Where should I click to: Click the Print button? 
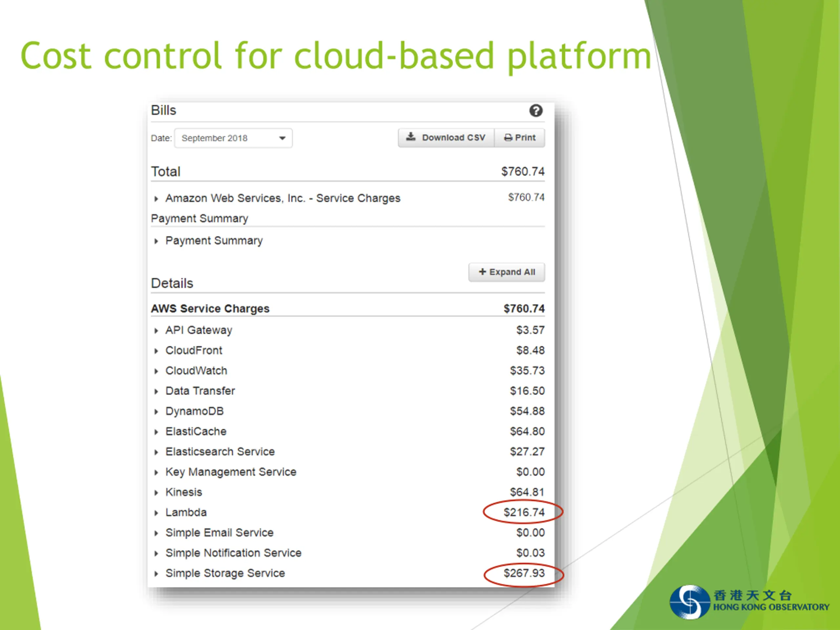coord(519,137)
